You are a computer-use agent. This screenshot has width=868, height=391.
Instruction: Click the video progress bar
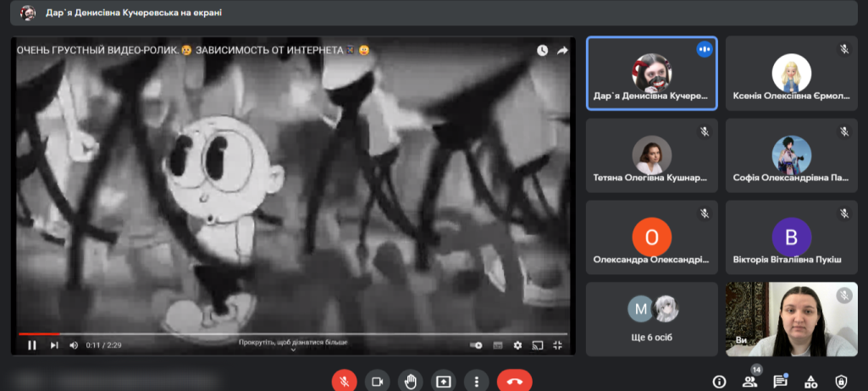[293, 334]
